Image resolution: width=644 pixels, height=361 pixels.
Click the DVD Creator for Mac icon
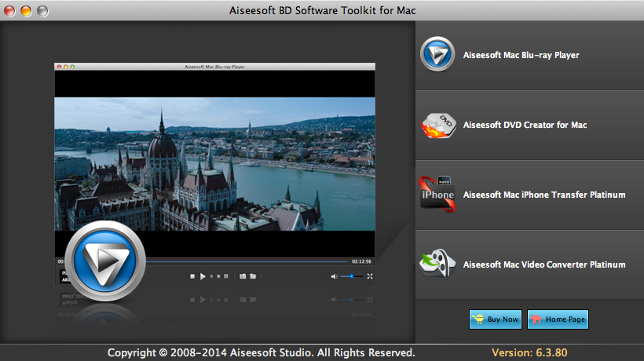coord(439,125)
